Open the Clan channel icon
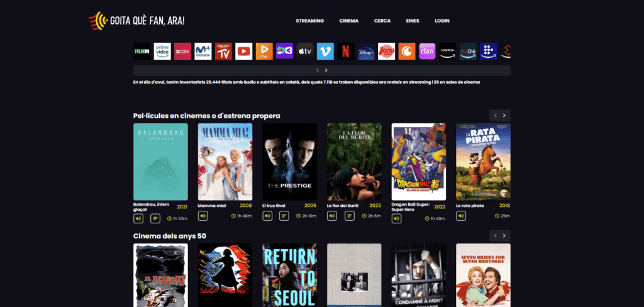 (x=427, y=52)
